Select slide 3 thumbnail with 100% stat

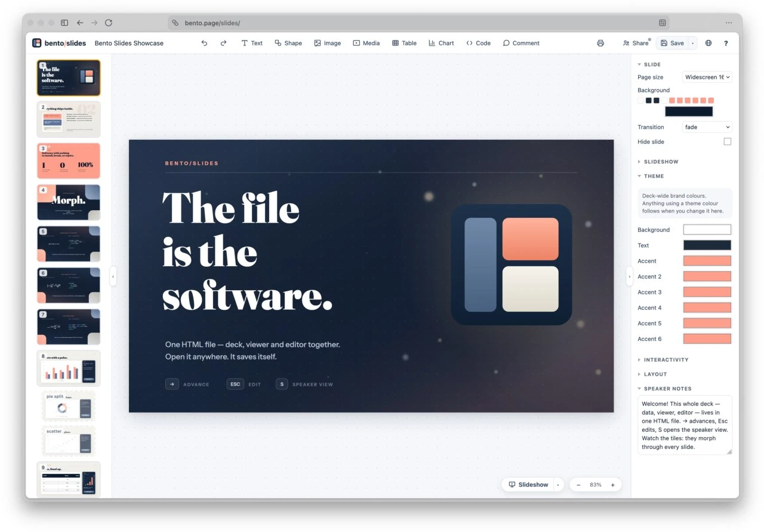pos(69,161)
